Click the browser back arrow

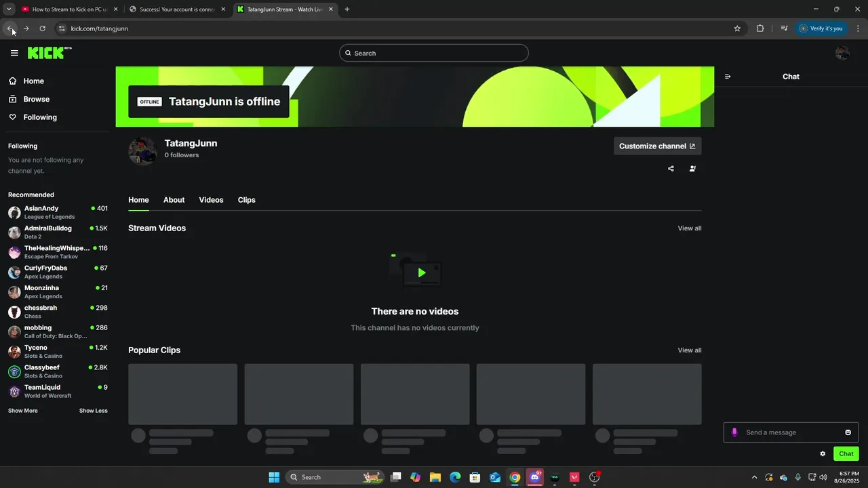tap(9, 28)
